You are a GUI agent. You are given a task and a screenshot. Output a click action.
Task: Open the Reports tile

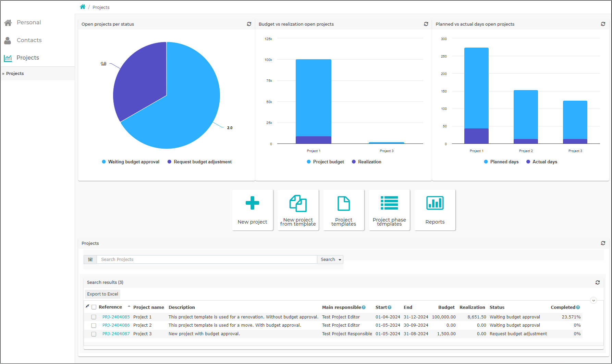pos(435,210)
